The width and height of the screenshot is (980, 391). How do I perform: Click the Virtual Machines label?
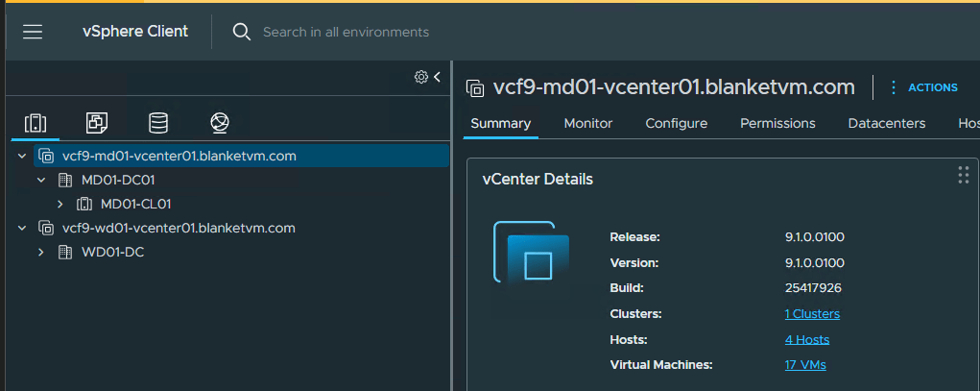pos(661,365)
